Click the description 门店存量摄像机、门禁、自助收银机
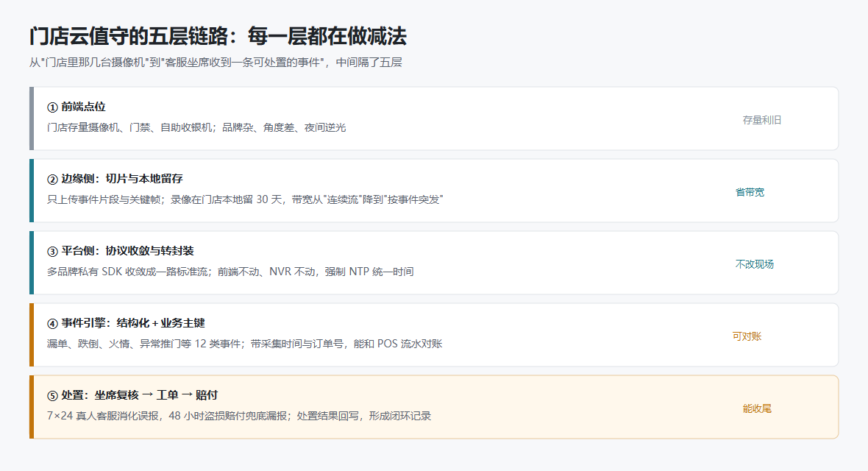 tap(196, 127)
